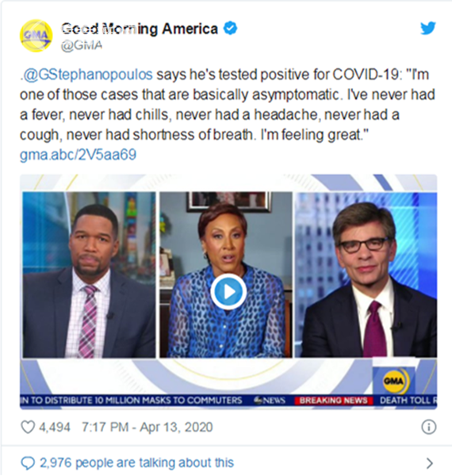Like the tweet with heart icon

click(28, 427)
